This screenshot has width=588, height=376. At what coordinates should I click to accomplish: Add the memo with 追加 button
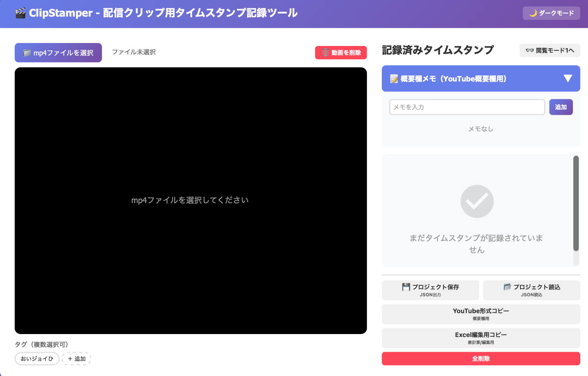(561, 107)
